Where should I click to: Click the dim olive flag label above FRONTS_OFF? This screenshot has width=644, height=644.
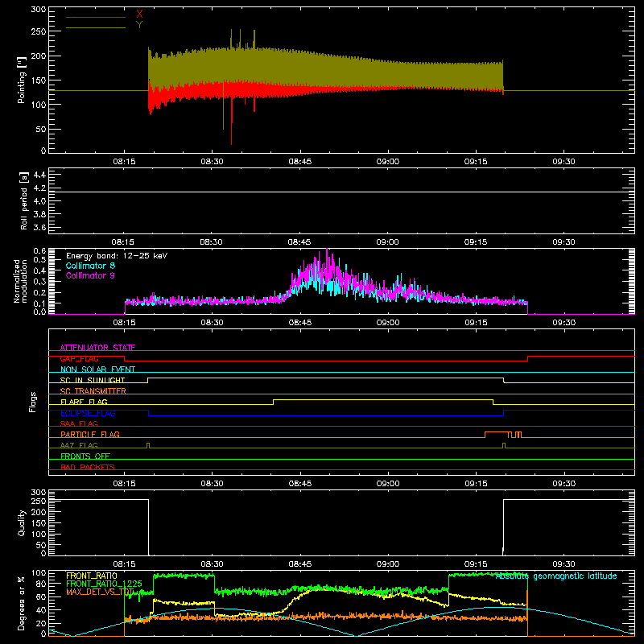[79, 445]
